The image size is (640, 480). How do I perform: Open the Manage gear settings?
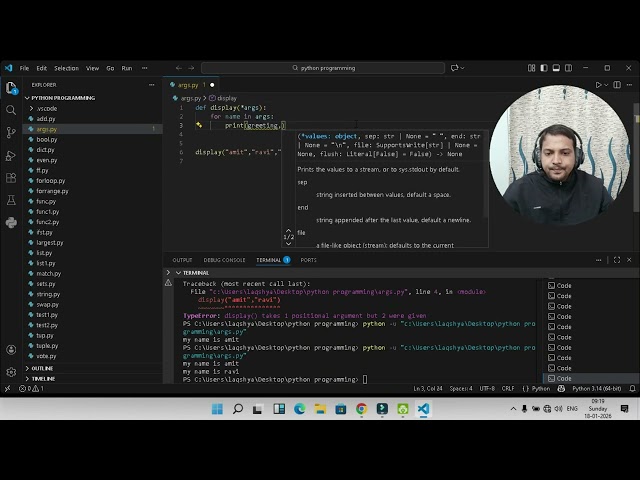pos(11,372)
